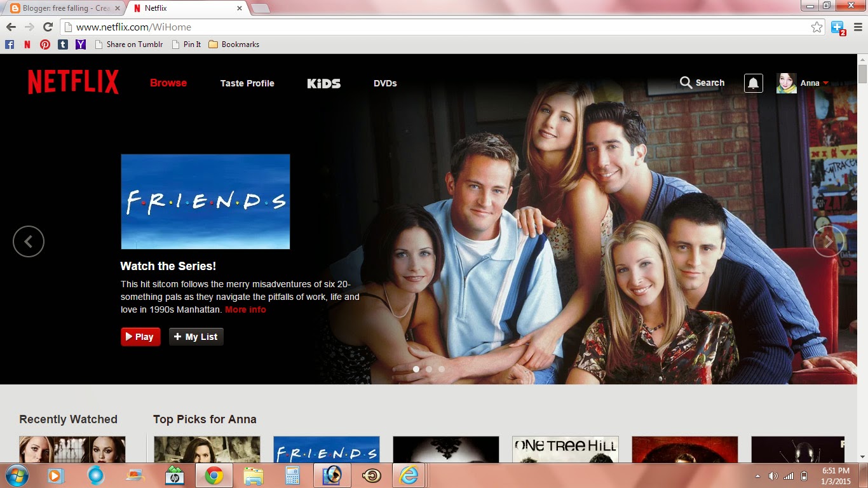Screen dimensions: 868x488
Task: Open Calculator from the taskbar
Action: point(292,475)
